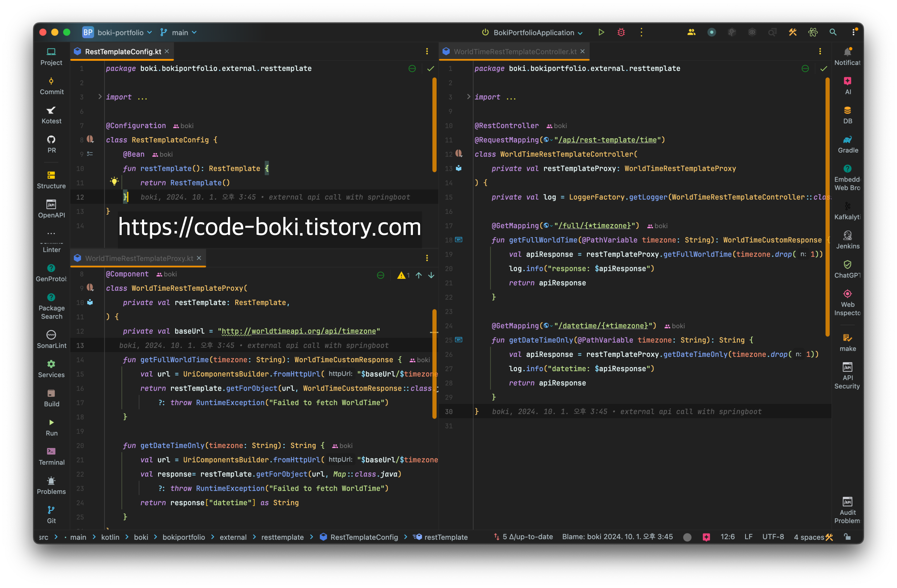Toggle the power-save status circle indicator
This screenshot has width=897, height=588.
coord(687,537)
